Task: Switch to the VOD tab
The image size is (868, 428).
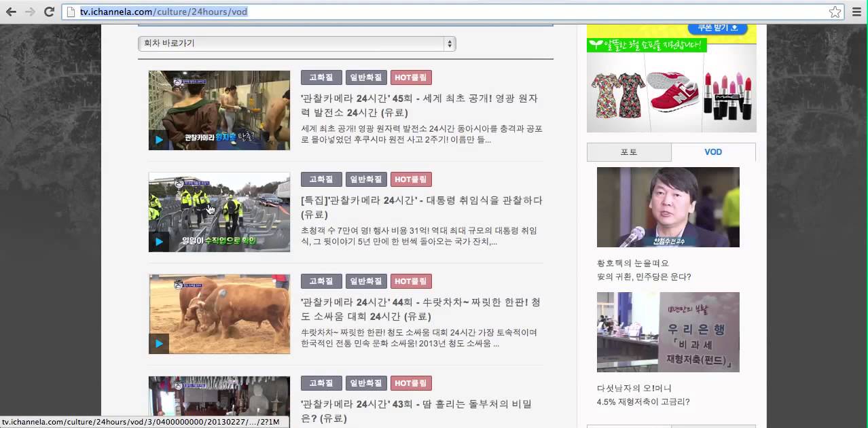Action: point(713,152)
